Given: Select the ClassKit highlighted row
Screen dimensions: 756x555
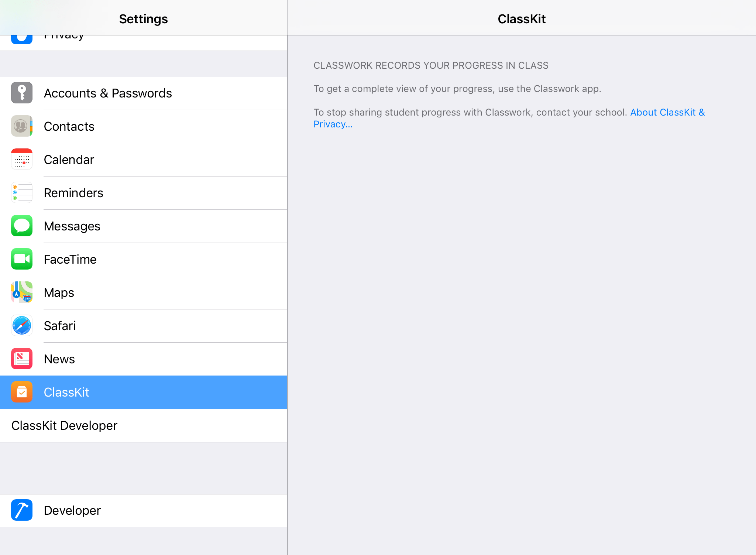Looking at the screenshot, I should tap(144, 392).
